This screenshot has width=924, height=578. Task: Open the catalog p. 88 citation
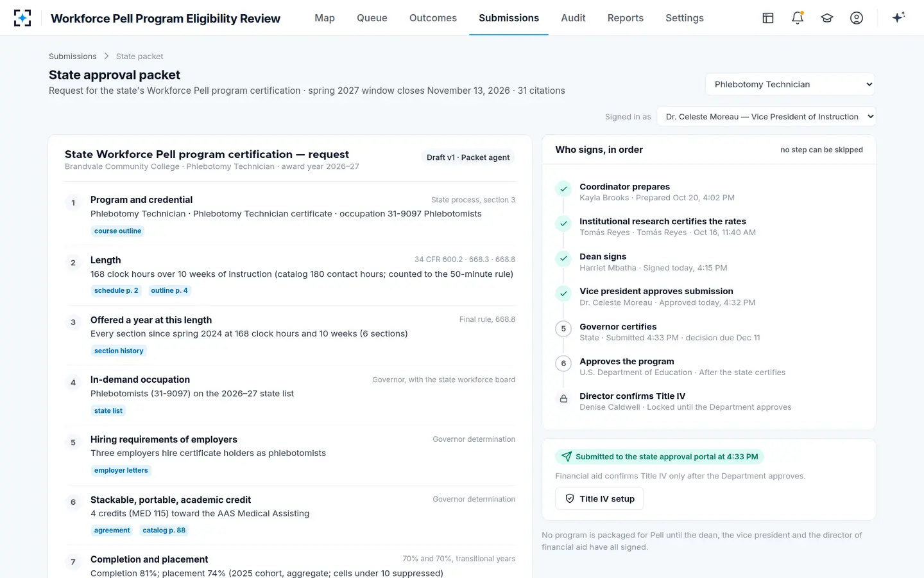(164, 530)
